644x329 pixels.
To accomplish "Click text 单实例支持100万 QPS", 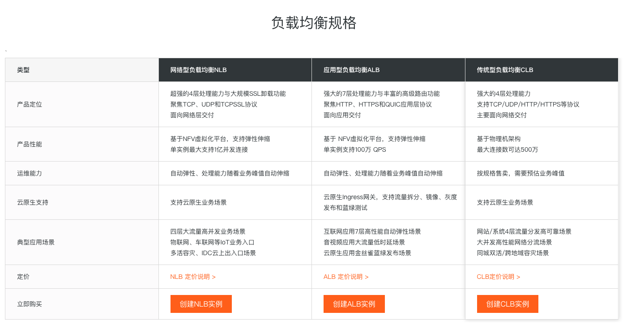I will pos(355,150).
